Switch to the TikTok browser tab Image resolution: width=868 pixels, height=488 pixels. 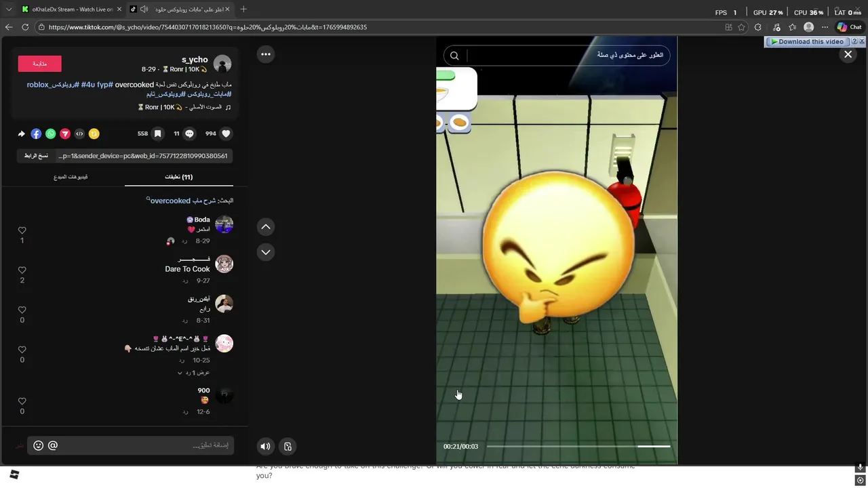(x=180, y=9)
